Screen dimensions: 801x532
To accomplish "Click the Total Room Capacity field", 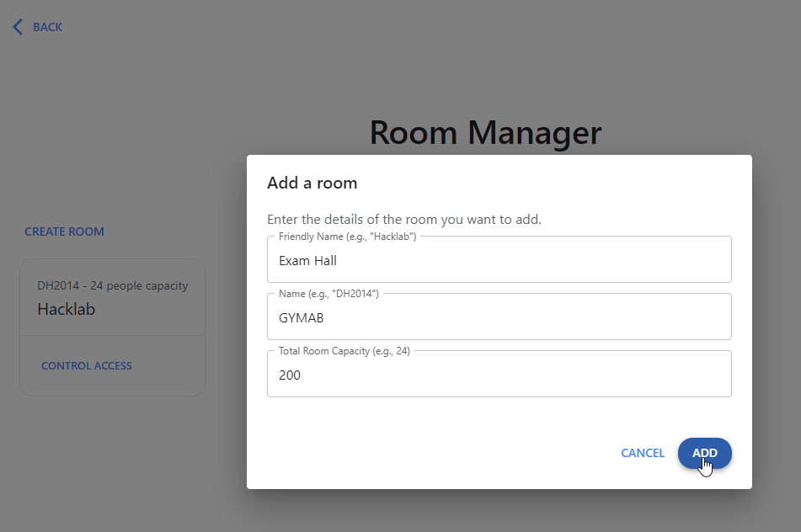I will point(499,374).
